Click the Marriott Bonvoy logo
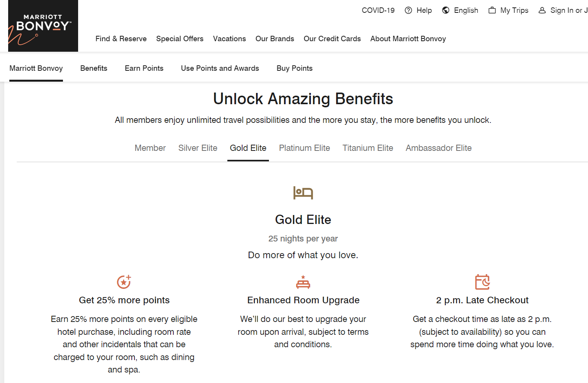Image resolution: width=588 pixels, height=383 pixels. pos(43,26)
